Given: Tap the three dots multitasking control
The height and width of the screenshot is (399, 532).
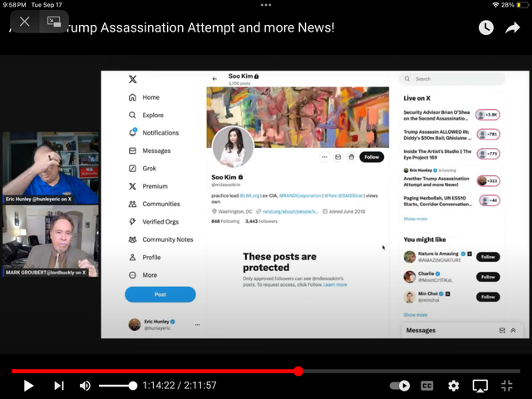Looking at the screenshot, I should 266,5.
